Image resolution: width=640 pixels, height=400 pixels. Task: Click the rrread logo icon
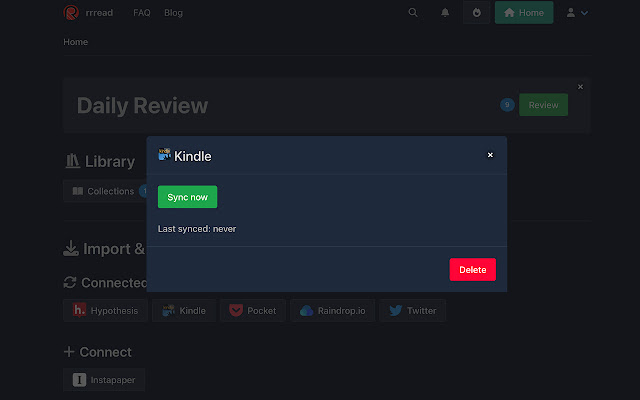coord(71,13)
